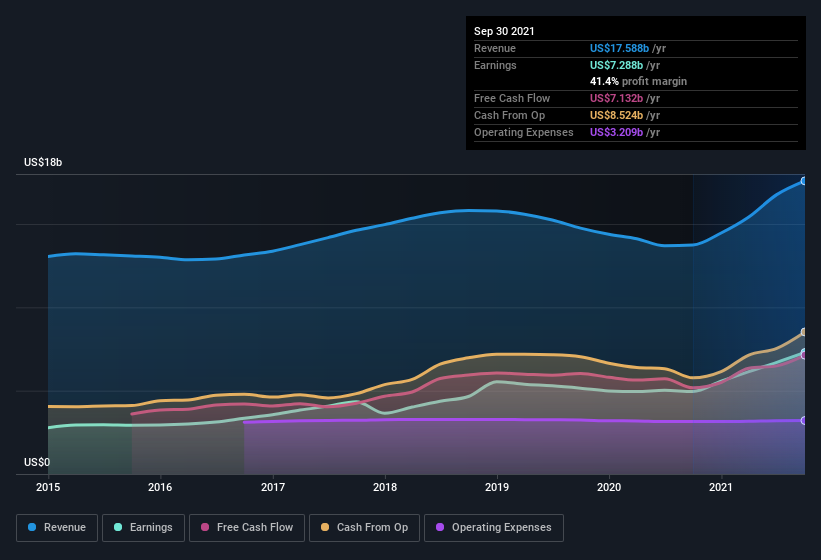Click the US$7.132b free cash flow value
This screenshot has height=560, width=821.
point(616,98)
